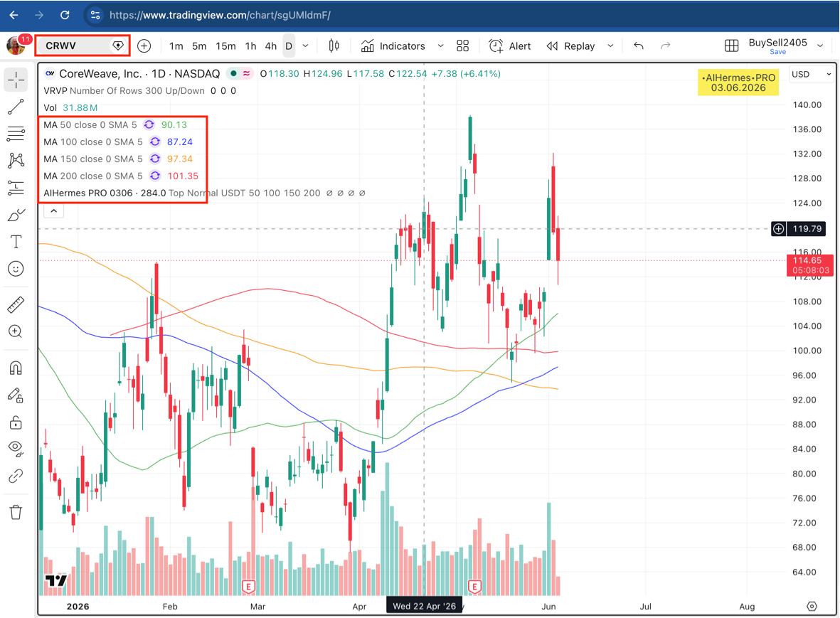Open the XABCD pattern tools
840x618 pixels.
(x=16, y=160)
